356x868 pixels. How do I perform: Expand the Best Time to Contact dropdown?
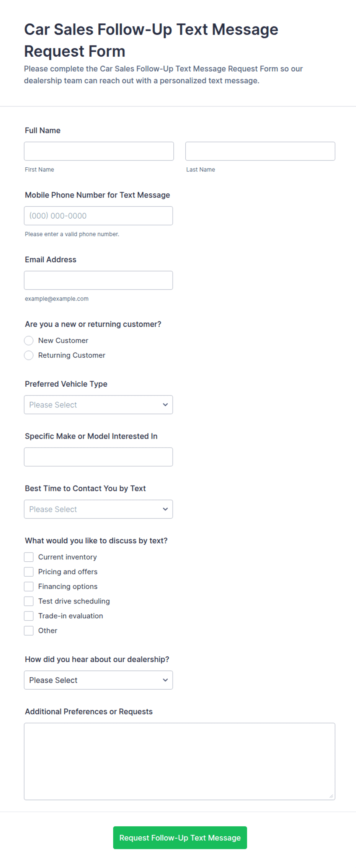point(98,509)
